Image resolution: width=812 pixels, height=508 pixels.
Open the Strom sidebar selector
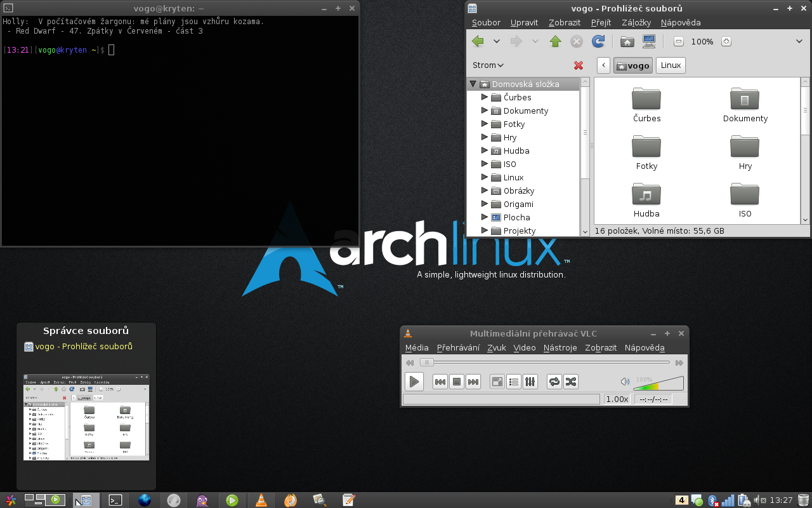(x=488, y=65)
